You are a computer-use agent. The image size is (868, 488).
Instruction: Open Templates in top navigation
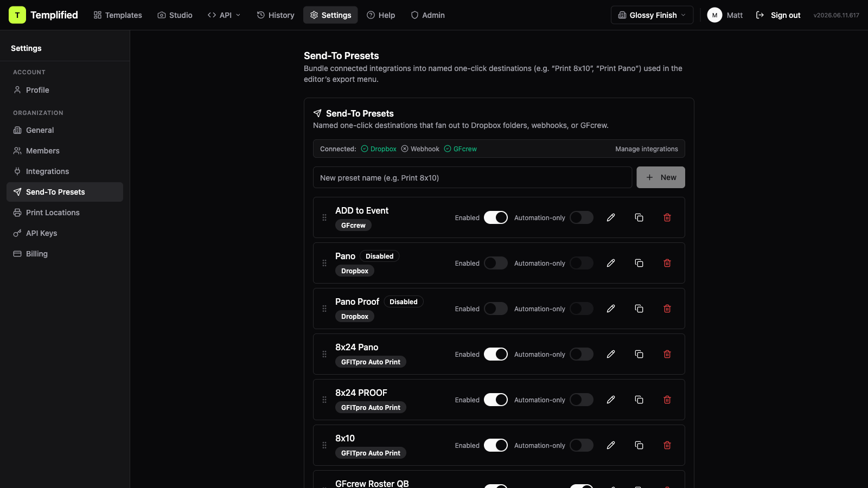(x=118, y=15)
